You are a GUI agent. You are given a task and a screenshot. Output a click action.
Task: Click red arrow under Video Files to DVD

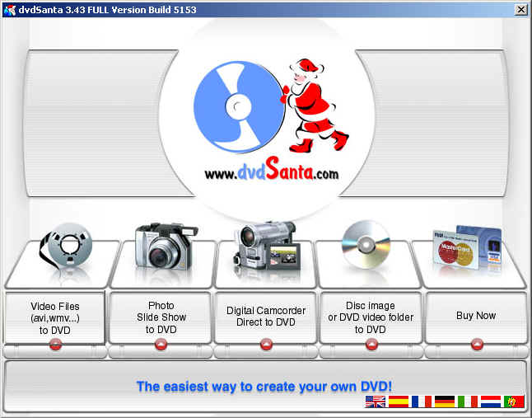point(55,345)
